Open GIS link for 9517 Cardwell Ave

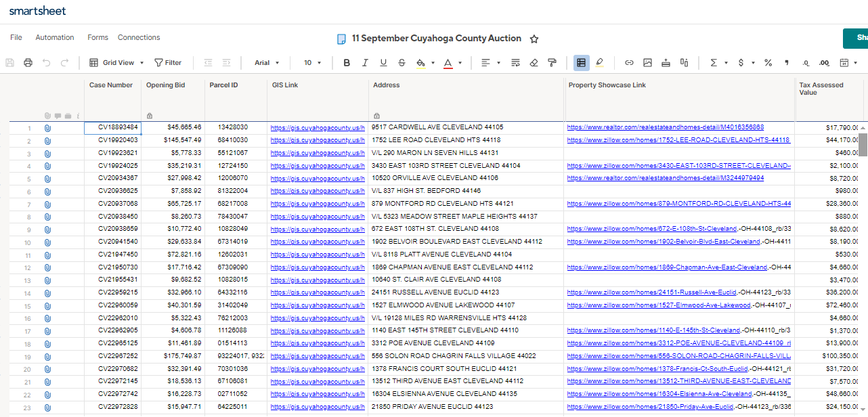(318, 127)
